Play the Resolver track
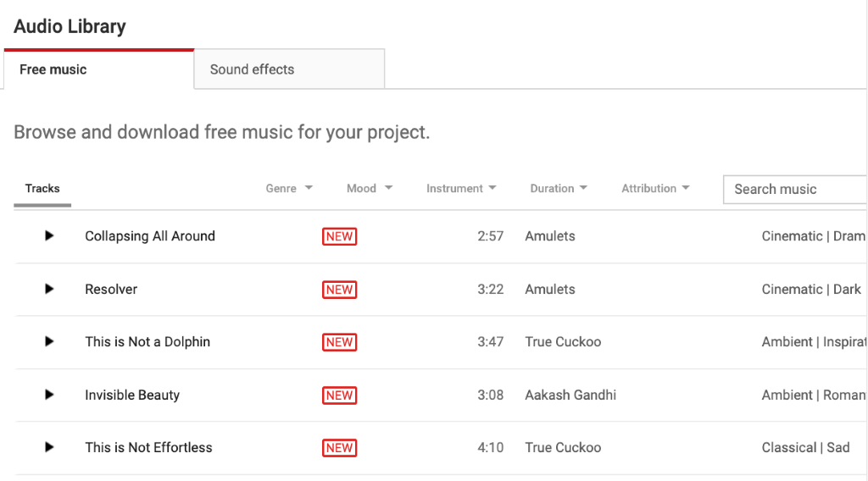Image resolution: width=868 pixels, height=481 pixels. click(x=49, y=289)
